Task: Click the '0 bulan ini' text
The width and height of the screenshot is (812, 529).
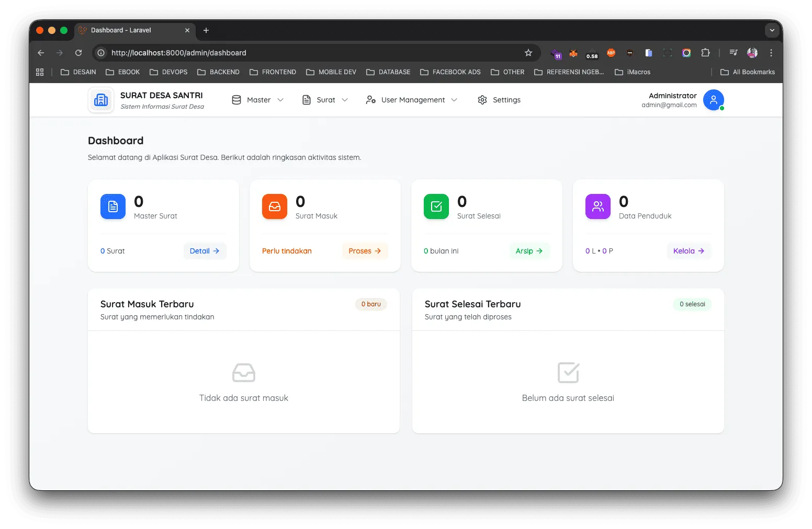Action: tap(441, 251)
